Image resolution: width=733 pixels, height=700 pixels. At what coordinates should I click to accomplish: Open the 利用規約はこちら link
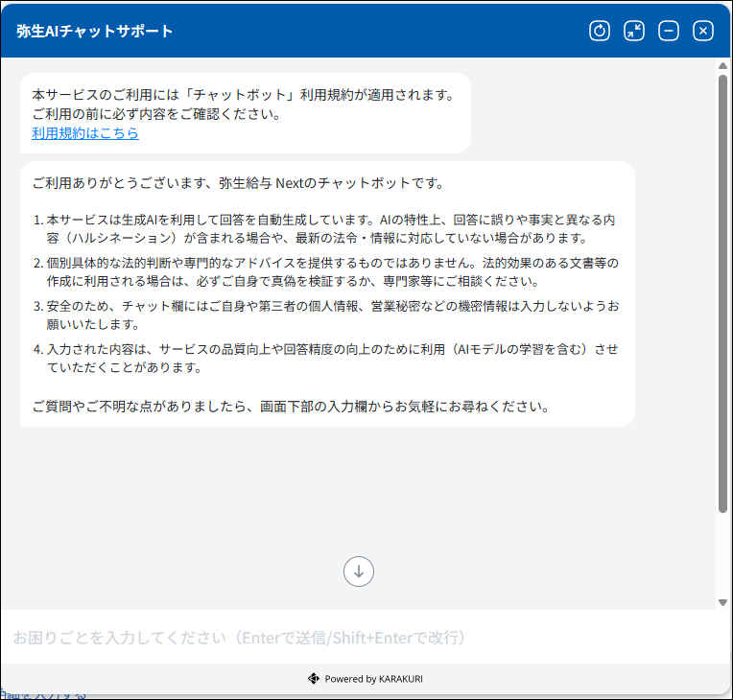[85, 133]
